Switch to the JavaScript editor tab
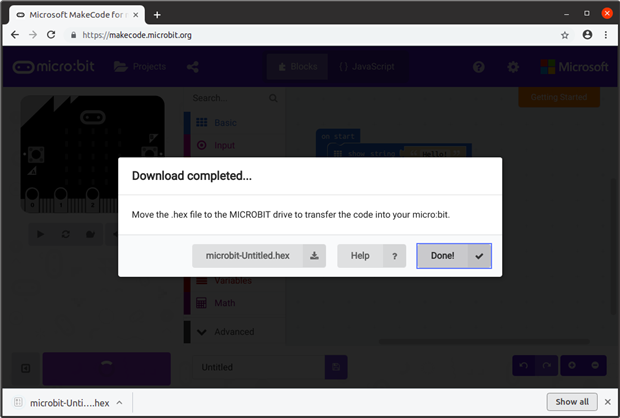620x418 pixels. pyautogui.click(x=367, y=66)
